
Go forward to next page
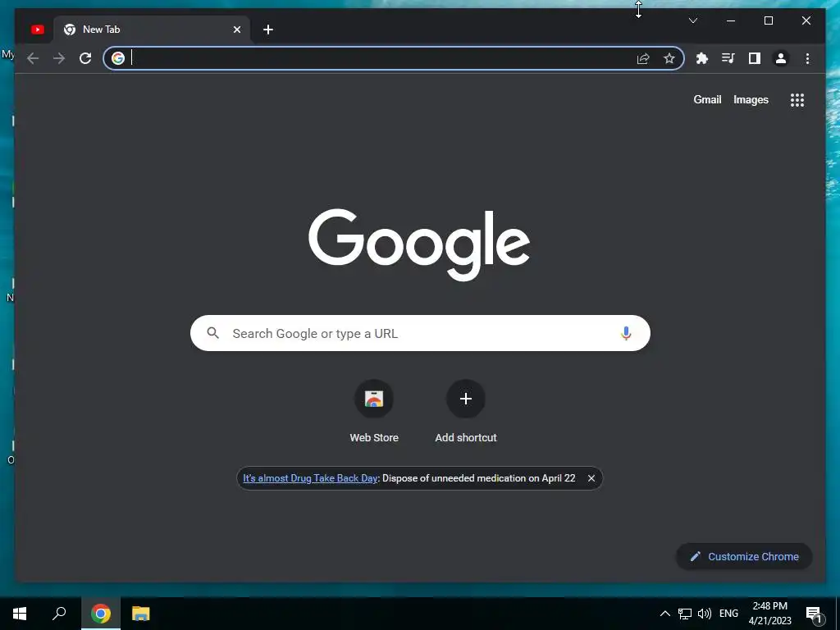click(x=59, y=58)
